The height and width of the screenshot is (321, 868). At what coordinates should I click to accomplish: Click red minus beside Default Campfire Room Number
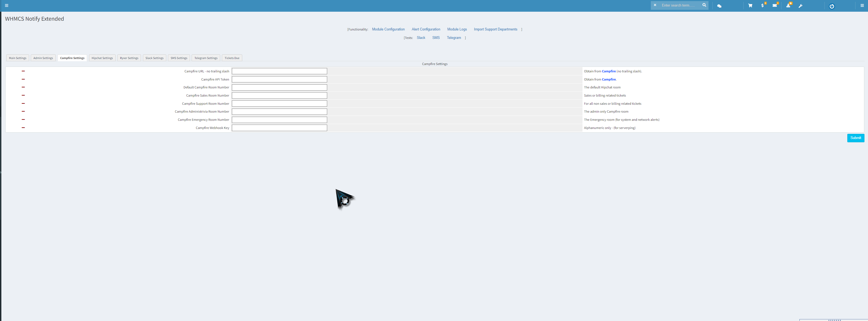[x=23, y=87]
